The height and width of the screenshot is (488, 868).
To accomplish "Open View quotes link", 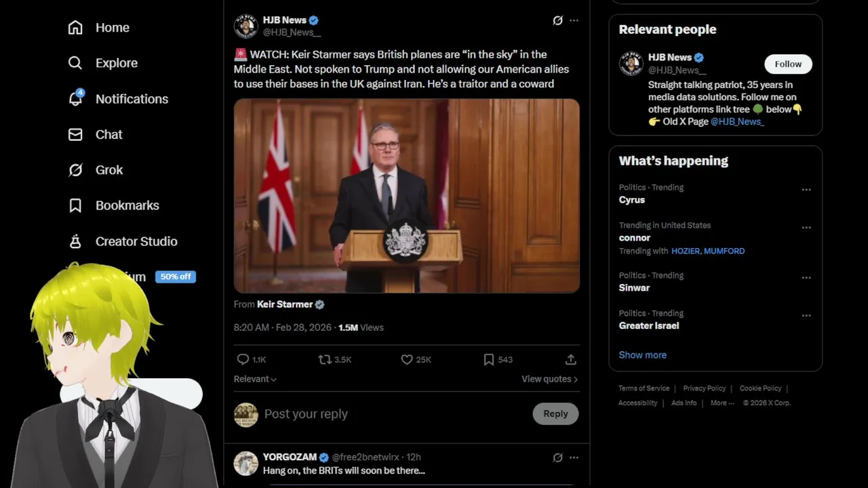I will click(549, 379).
